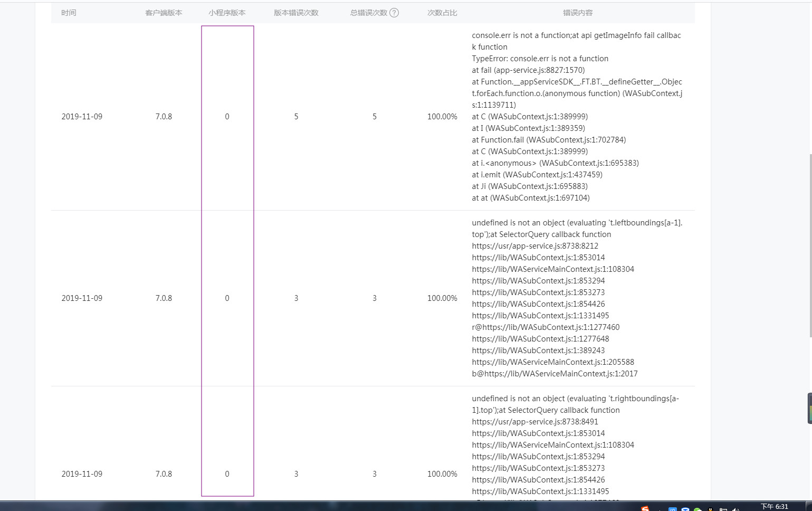Image resolution: width=812 pixels, height=511 pixels.
Task: Click the 版本错误次数 column header
Action: coord(296,13)
